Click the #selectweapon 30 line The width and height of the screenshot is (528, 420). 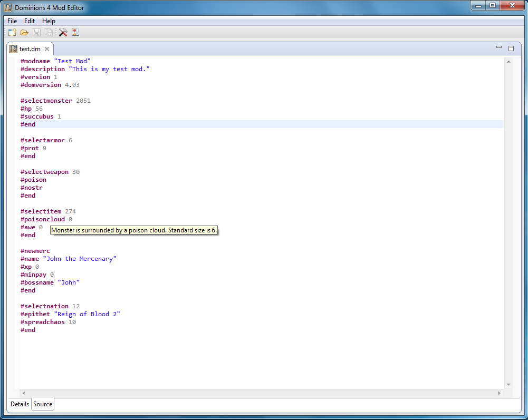[x=50, y=172]
